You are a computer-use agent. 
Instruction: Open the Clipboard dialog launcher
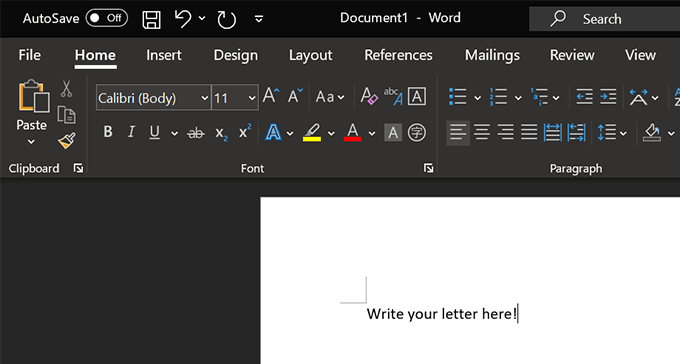click(78, 168)
